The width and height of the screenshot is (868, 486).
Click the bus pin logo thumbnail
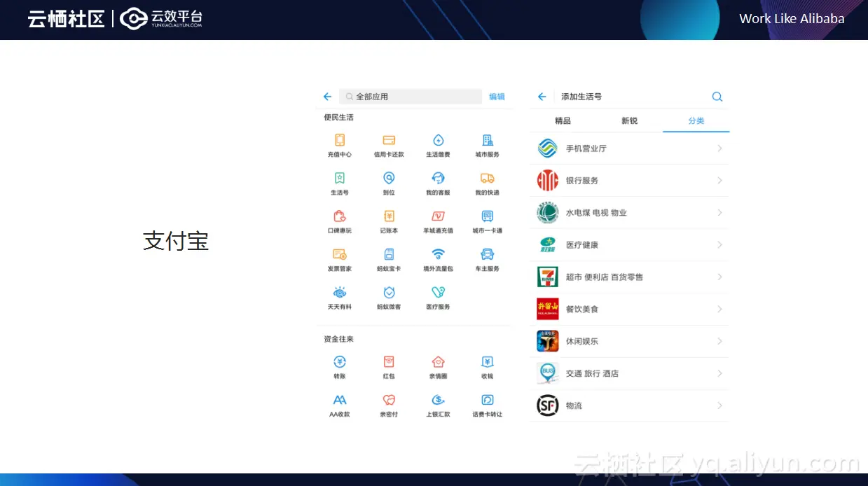(547, 373)
